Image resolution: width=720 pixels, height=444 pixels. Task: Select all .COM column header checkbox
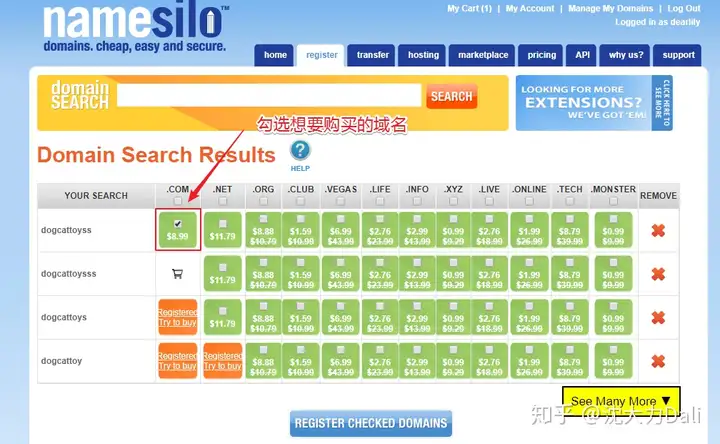(x=177, y=201)
